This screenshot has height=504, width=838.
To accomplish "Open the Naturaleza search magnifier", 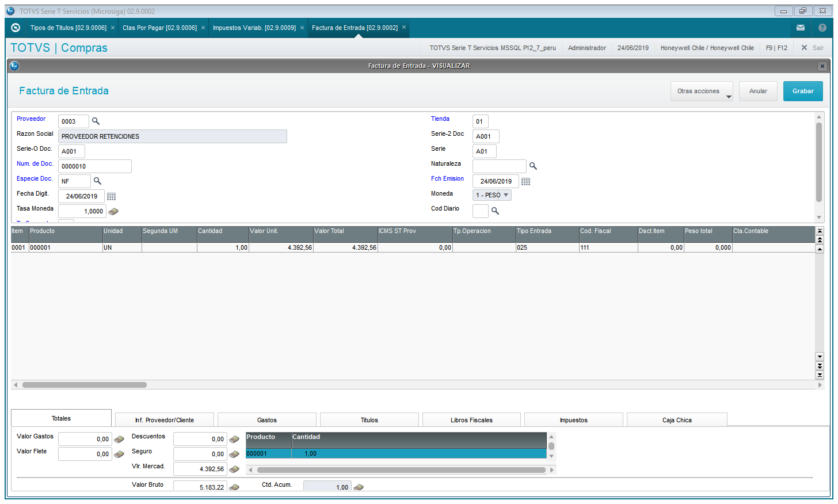I will point(533,166).
